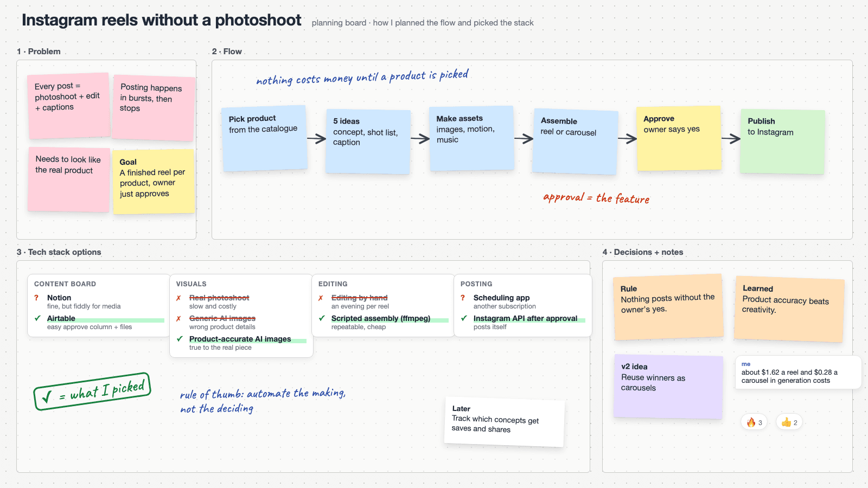Viewport: 868px width, 488px height.
Task: Select the white Later note card
Action: coord(505,422)
